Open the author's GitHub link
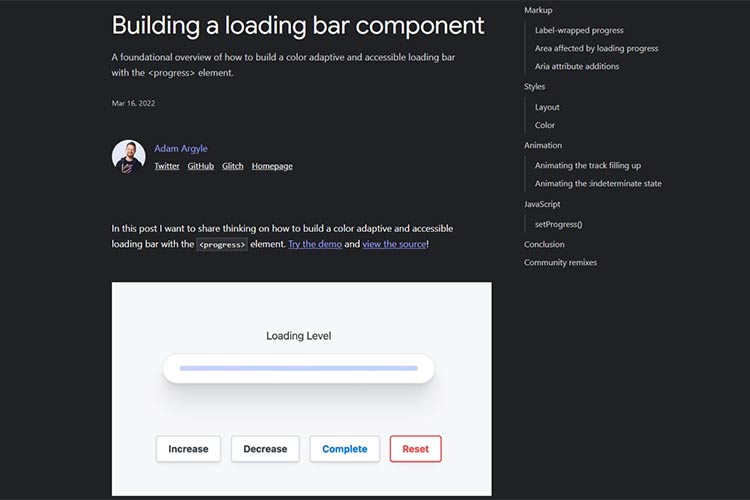The image size is (750, 500). point(201,166)
